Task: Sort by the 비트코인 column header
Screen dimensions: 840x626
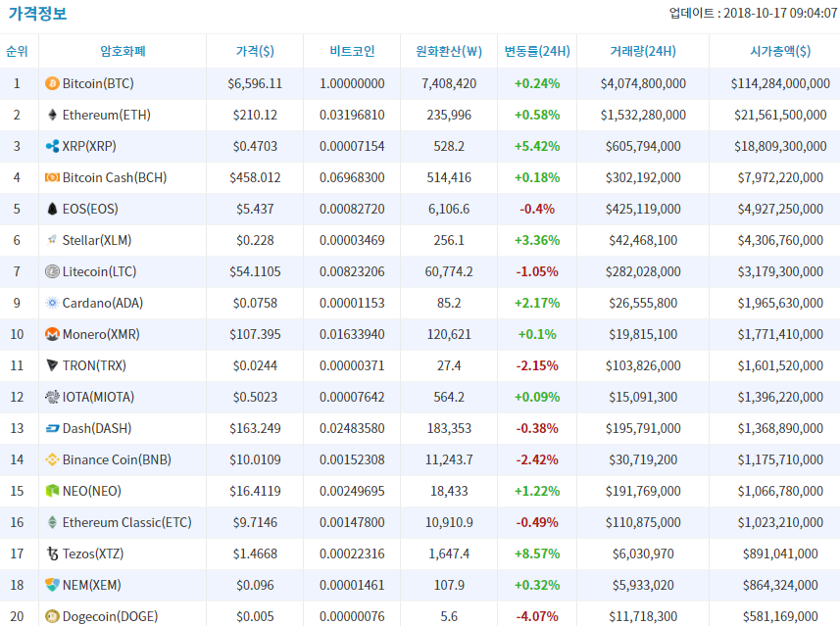Action: 352,51
